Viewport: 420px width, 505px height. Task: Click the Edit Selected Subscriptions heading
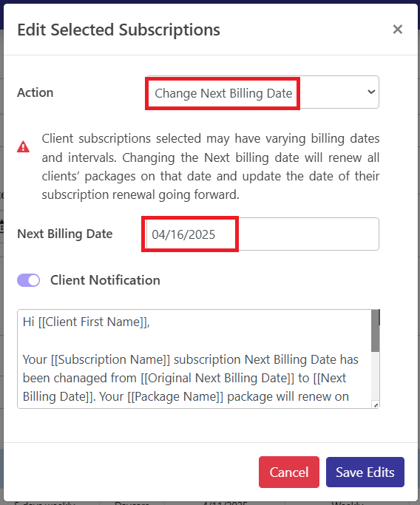(x=118, y=30)
